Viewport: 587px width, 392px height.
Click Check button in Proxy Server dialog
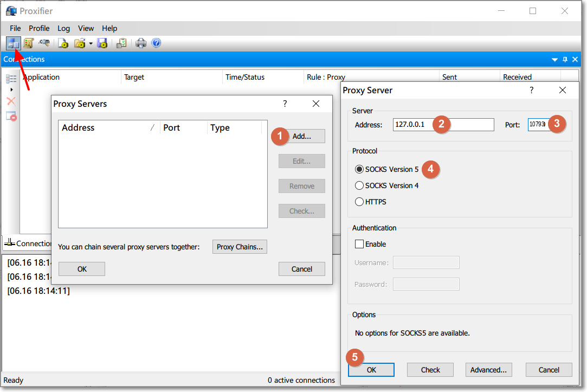coord(430,370)
